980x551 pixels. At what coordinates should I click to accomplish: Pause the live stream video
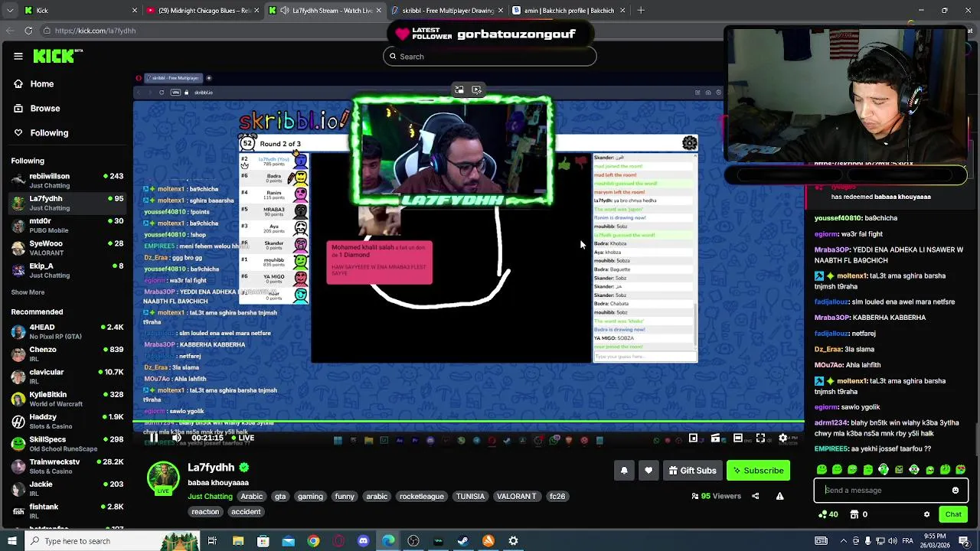(153, 439)
